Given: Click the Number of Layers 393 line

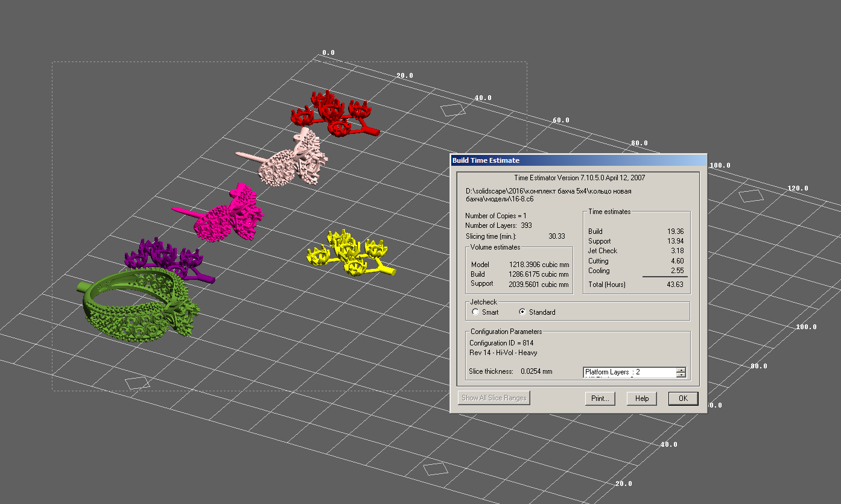Looking at the screenshot, I should [498, 225].
